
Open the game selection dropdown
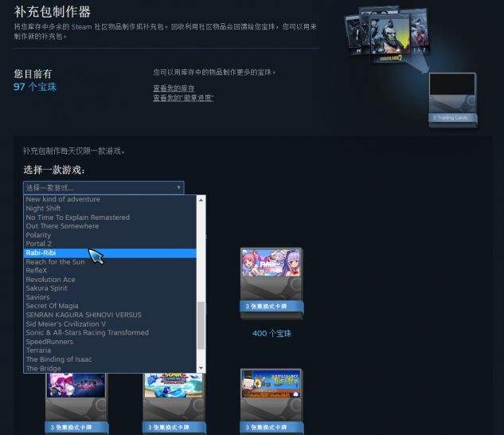coord(104,187)
